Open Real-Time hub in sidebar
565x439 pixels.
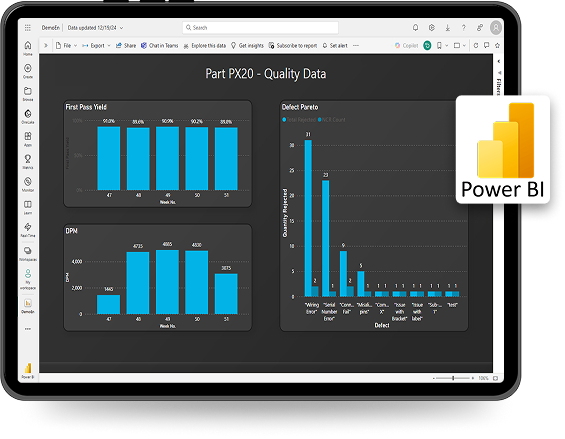click(x=28, y=230)
